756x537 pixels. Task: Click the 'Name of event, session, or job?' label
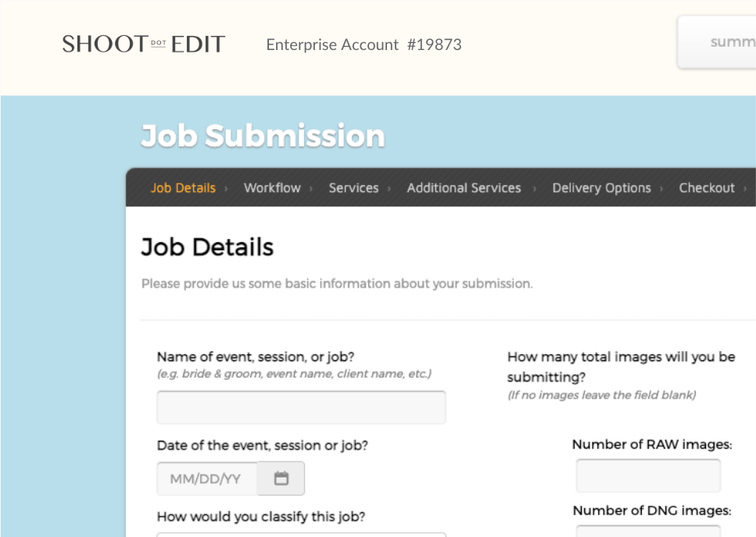coord(256,357)
